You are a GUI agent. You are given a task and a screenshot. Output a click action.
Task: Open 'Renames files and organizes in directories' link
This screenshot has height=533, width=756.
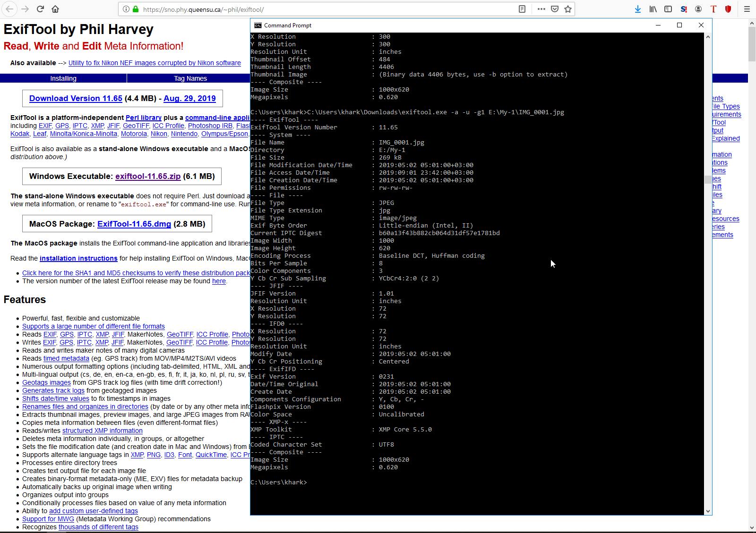pyautogui.click(x=85, y=406)
